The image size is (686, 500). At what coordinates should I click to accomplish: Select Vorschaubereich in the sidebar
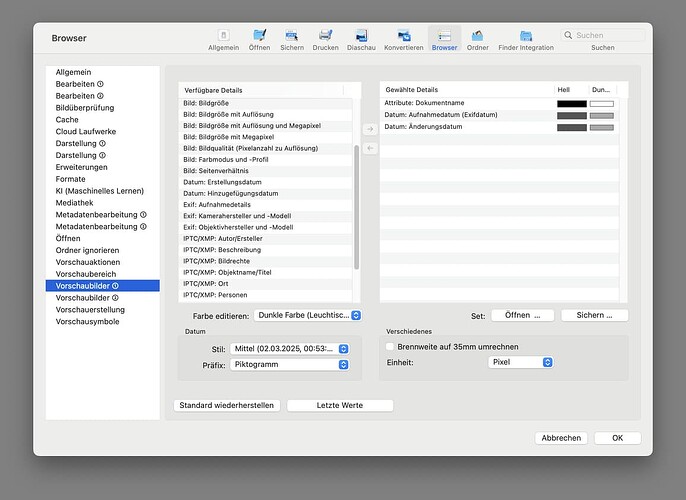point(102,274)
